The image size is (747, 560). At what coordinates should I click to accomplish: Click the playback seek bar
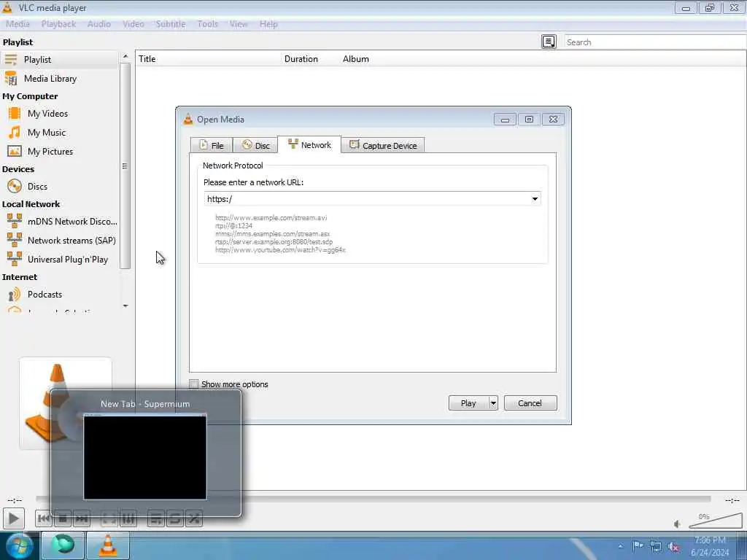tap(373, 499)
